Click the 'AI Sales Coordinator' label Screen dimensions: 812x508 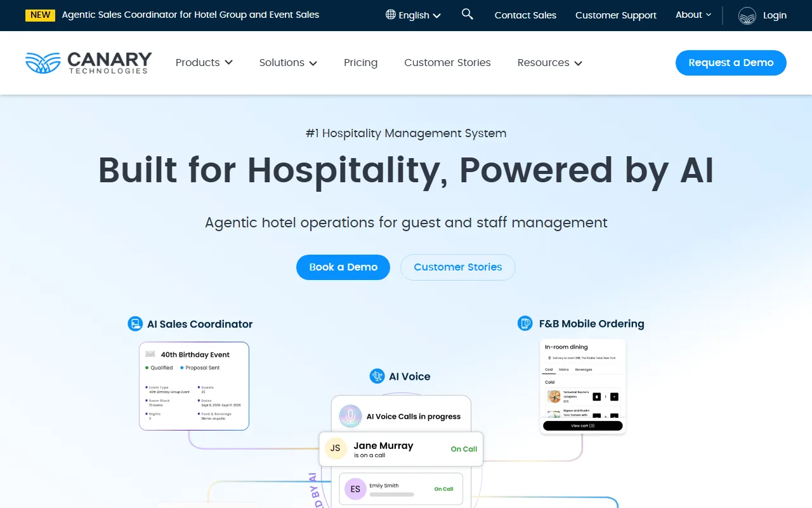(200, 324)
